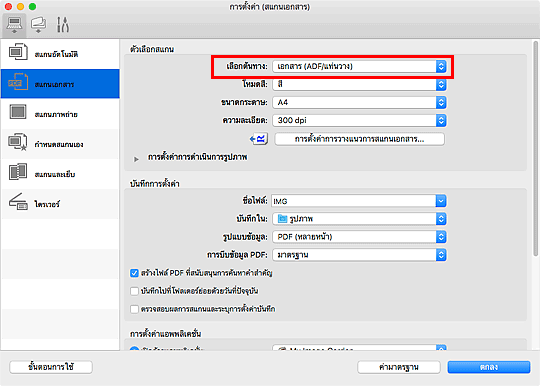Click the folder icon in บันทึกใน field

(282, 219)
